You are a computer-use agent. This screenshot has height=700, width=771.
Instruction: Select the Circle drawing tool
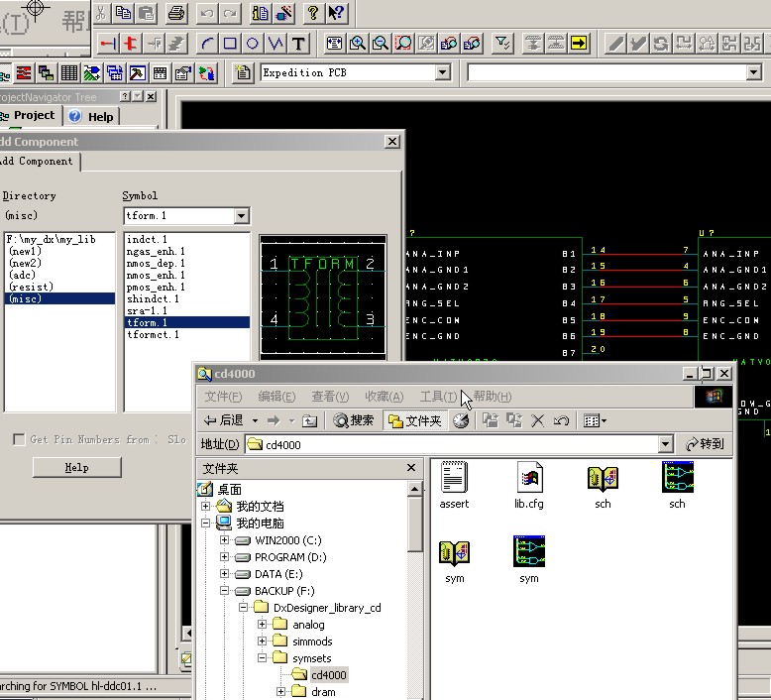click(x=253, y=44)
